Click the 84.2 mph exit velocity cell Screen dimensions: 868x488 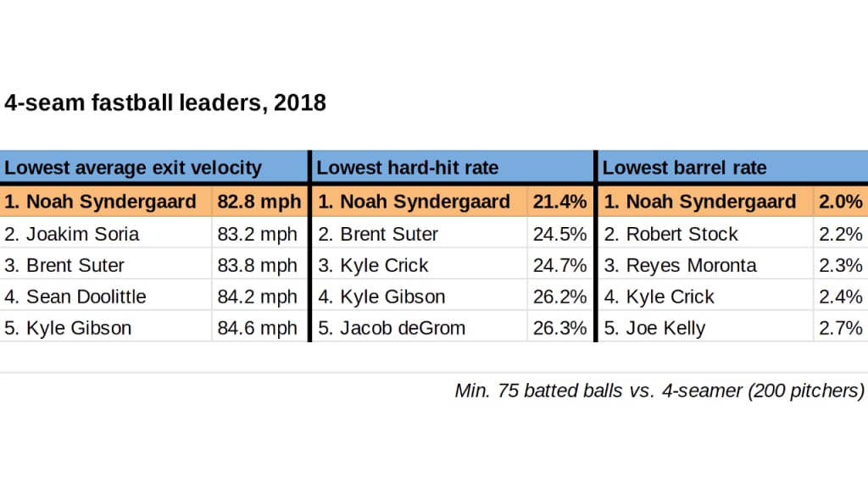(260, 297)
